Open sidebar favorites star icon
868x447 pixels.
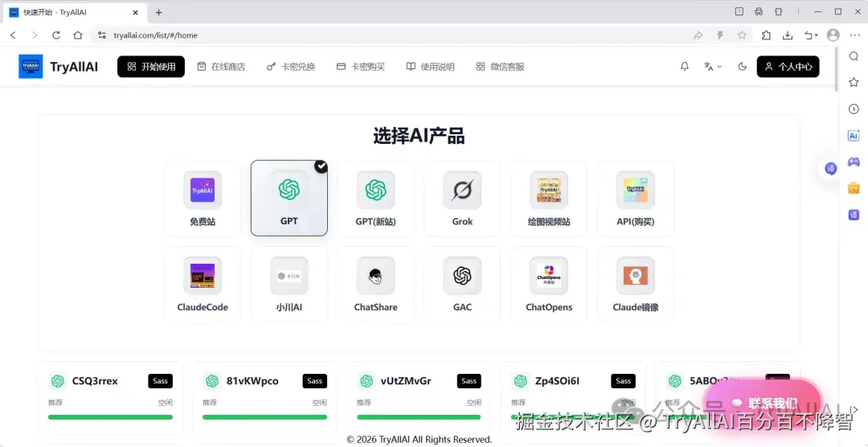(854, 83)
